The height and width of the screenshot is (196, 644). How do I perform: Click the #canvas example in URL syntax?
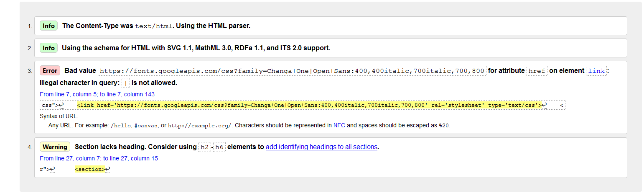(x=145, y=126)
